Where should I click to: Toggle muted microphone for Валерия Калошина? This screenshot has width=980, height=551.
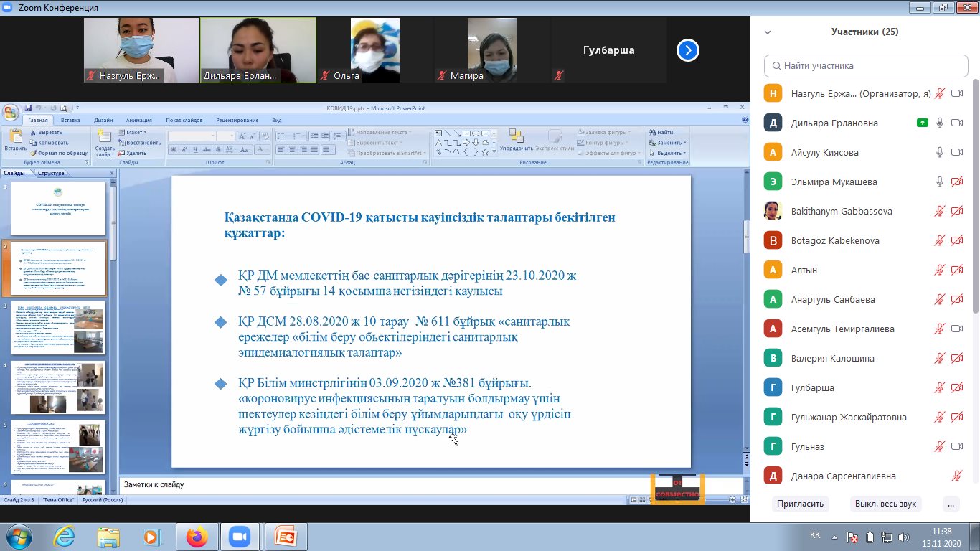[x=939, y=358]
